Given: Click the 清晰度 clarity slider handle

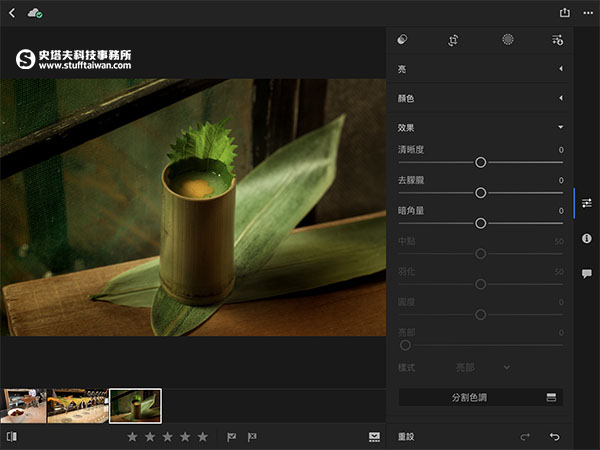Looking at the screenshot, I should tap(481, 162).
